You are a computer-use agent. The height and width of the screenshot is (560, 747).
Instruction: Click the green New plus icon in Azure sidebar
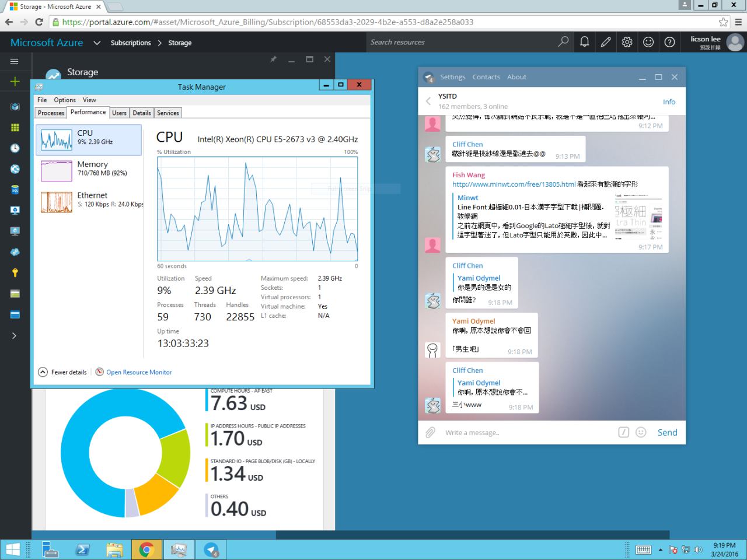(x=15, y=82)
